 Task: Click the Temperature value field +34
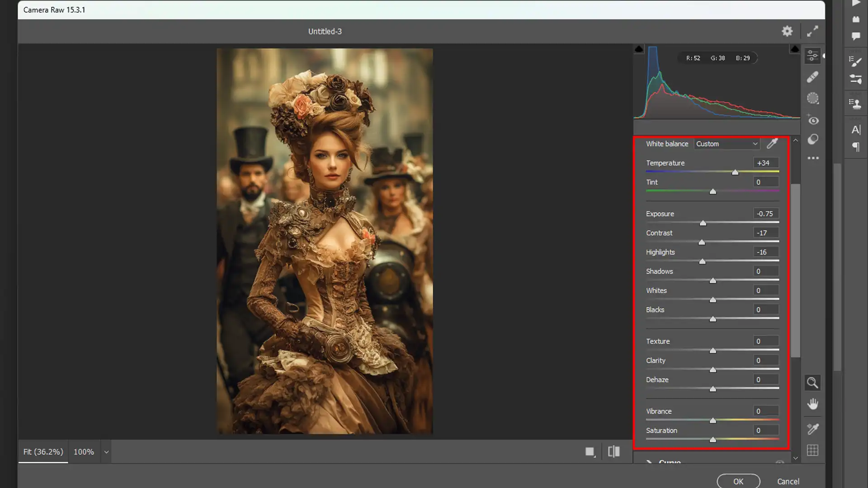point(766,163)
